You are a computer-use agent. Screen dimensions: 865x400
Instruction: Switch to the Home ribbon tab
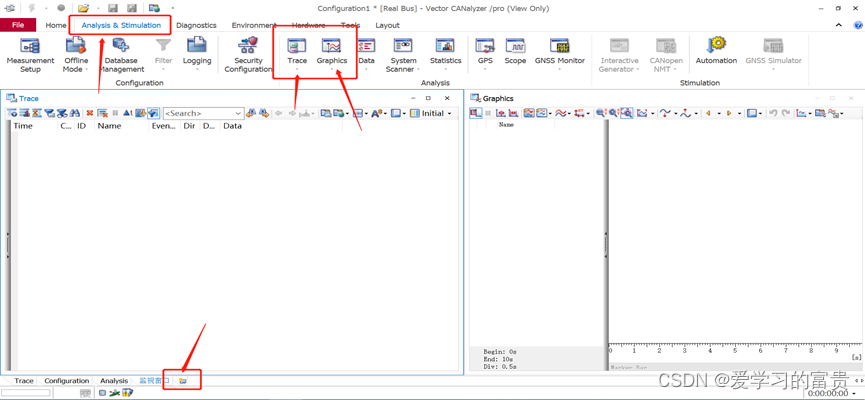56,25
